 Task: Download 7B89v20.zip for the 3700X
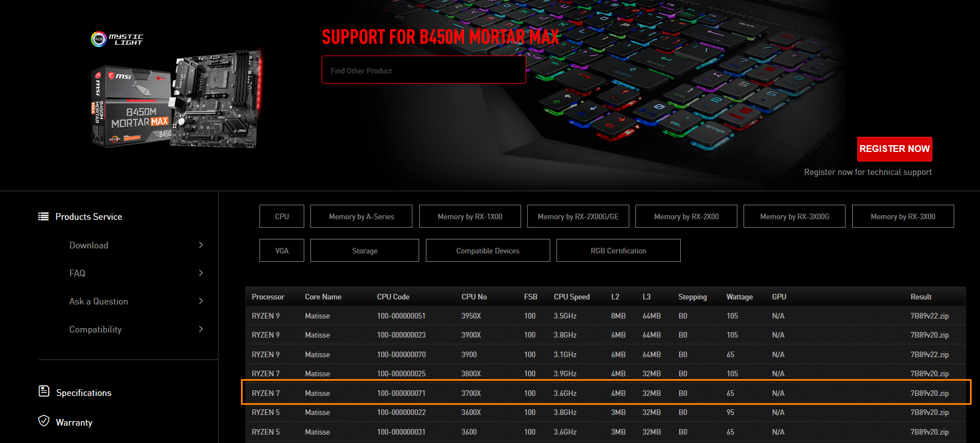tap(930, 393)
